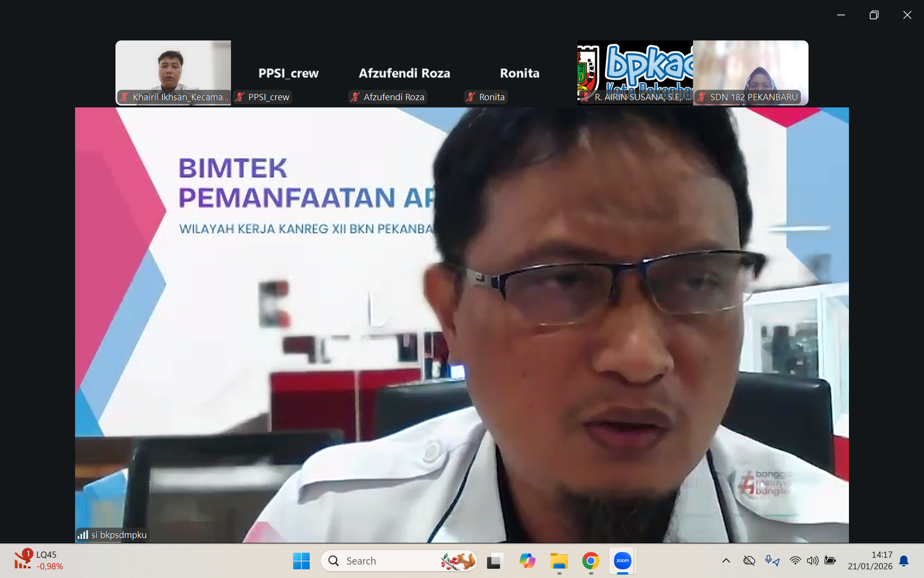Viewport: 924px width, 578px height.
Task: Open Google Chrome from the taskbar
Action: tap(590, 561)
